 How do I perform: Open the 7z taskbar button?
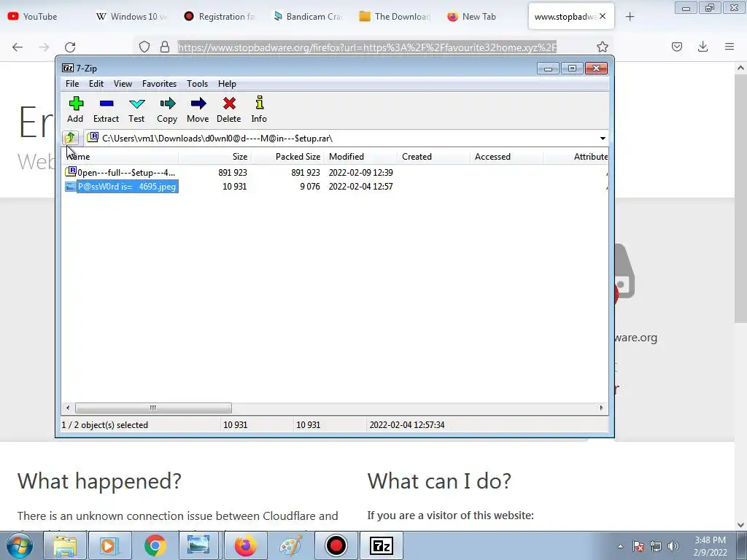pyautogui.click(x=381, y=545)
